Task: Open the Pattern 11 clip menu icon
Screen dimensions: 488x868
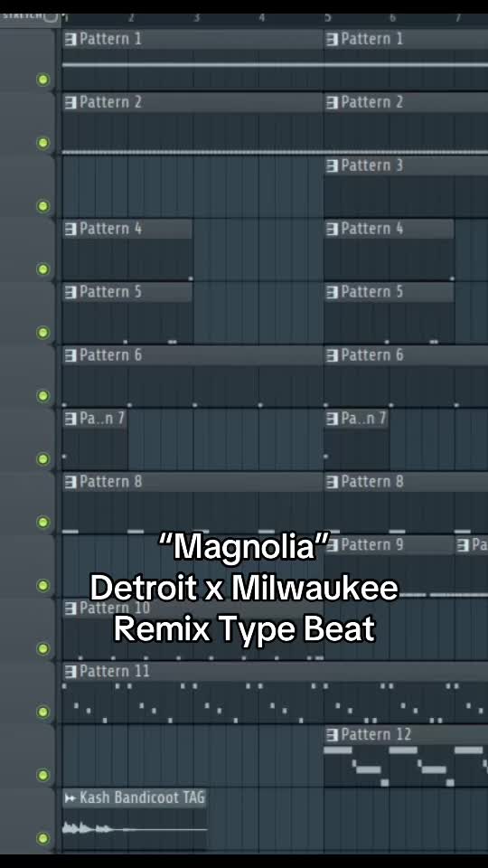Action: pyautogui.click(x=70, y=672)
